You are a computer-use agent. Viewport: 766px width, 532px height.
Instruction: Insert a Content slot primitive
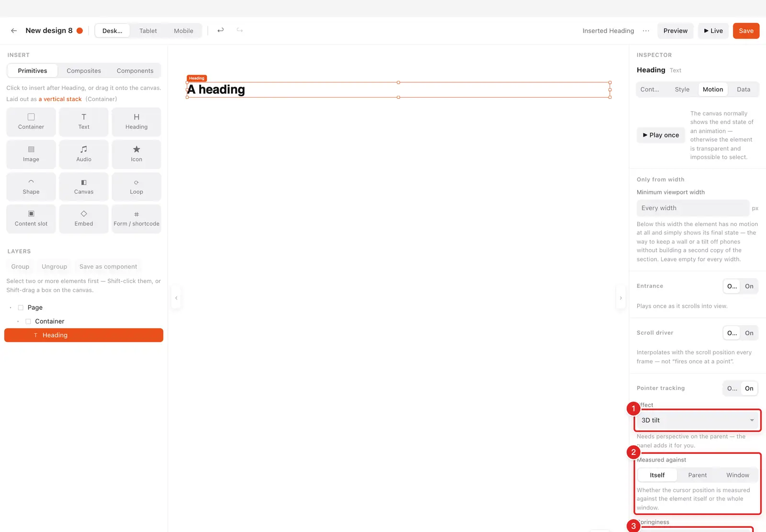coord(31,219)
